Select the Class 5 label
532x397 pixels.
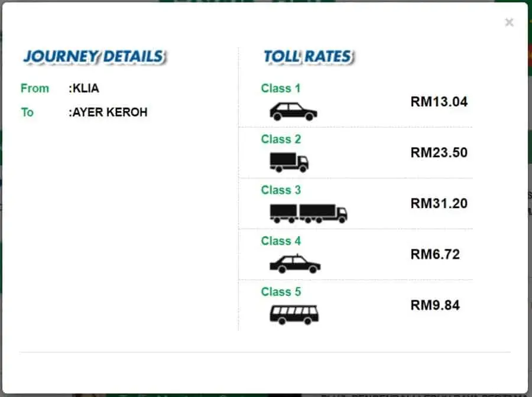pyautogui.click(x=281, y=292)
